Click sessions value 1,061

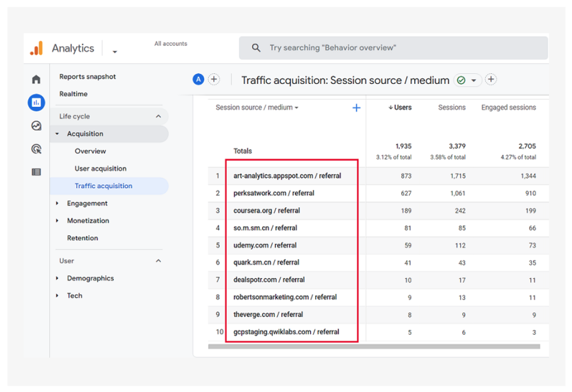(x=458, y=193)
